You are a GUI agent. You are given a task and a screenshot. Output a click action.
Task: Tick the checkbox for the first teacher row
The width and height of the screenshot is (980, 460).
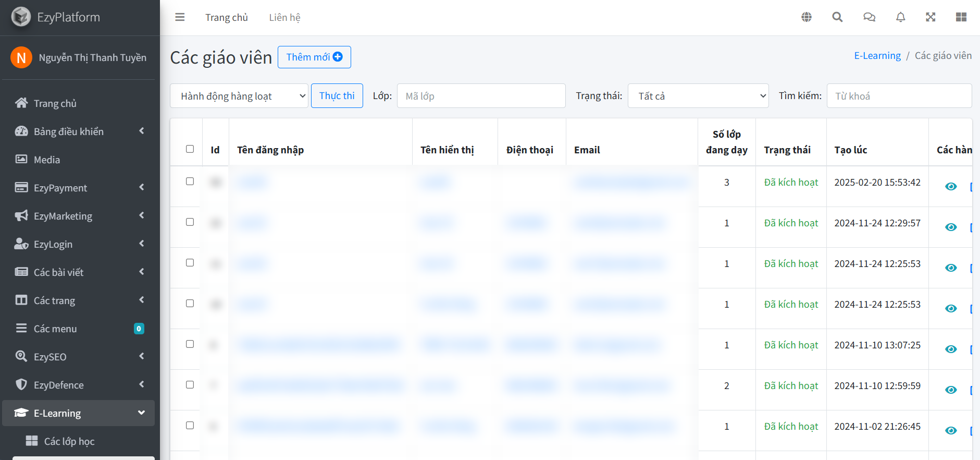coord(190,181)
